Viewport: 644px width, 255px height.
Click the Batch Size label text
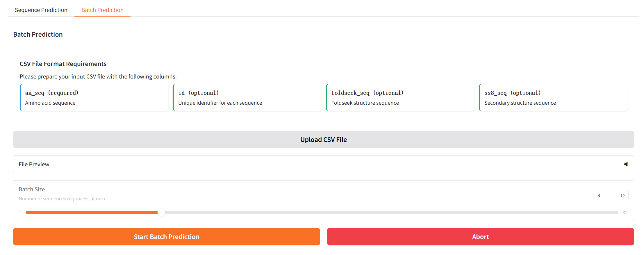coord(32,189)
